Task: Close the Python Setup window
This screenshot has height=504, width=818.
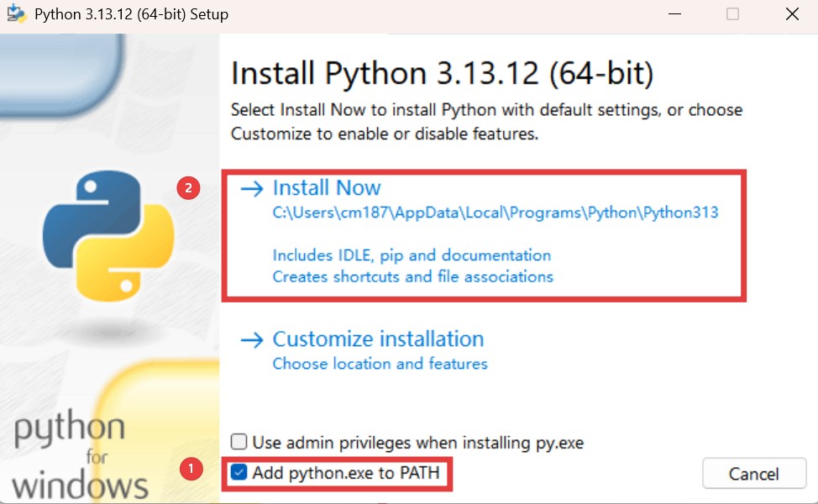Action: pos(791,14)
